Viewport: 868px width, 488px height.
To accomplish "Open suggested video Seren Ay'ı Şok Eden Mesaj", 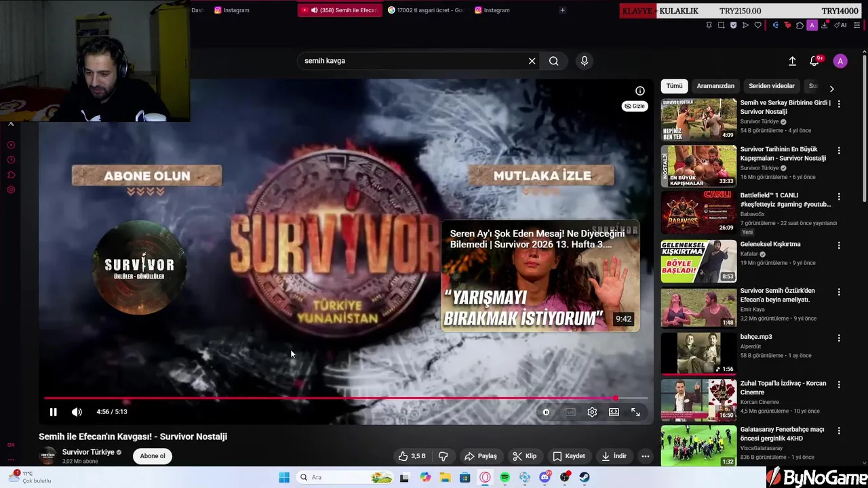I will (540, 276).
